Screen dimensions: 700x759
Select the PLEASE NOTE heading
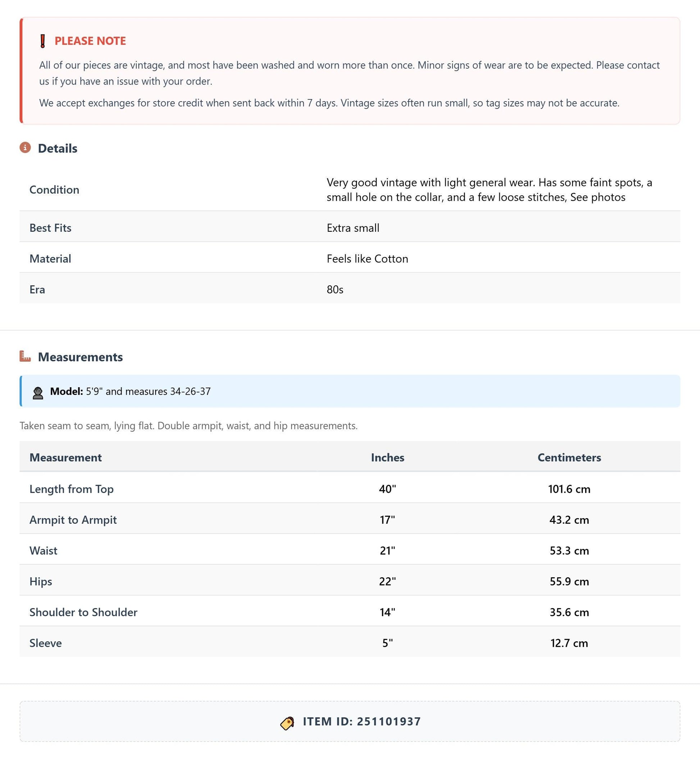90,41
